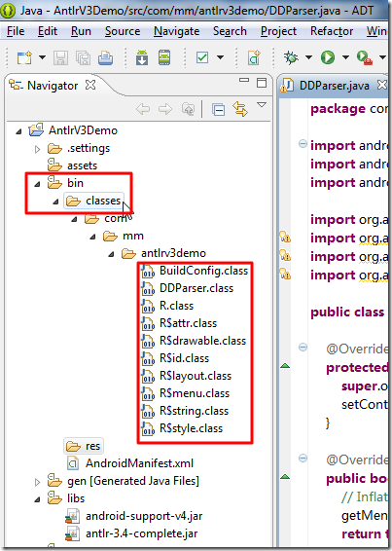Collapse the mm folder
This screenshot has height=551, width=392.
point(92,237)
